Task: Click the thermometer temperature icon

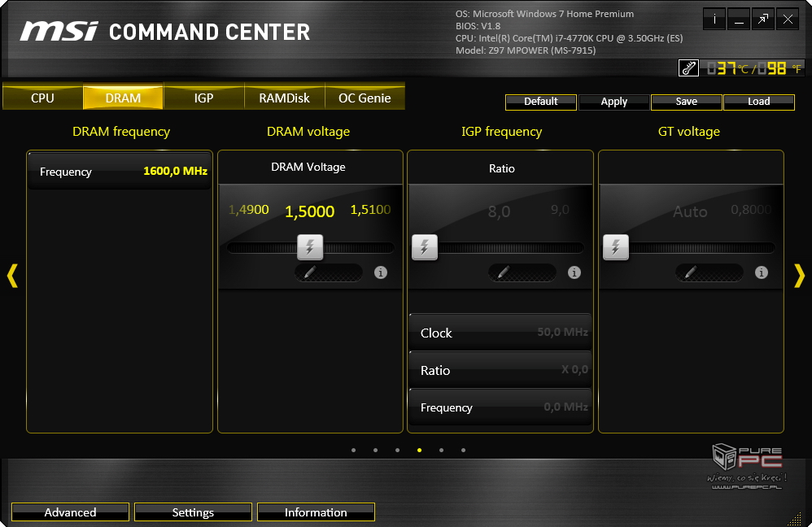Action: (689, 68)
